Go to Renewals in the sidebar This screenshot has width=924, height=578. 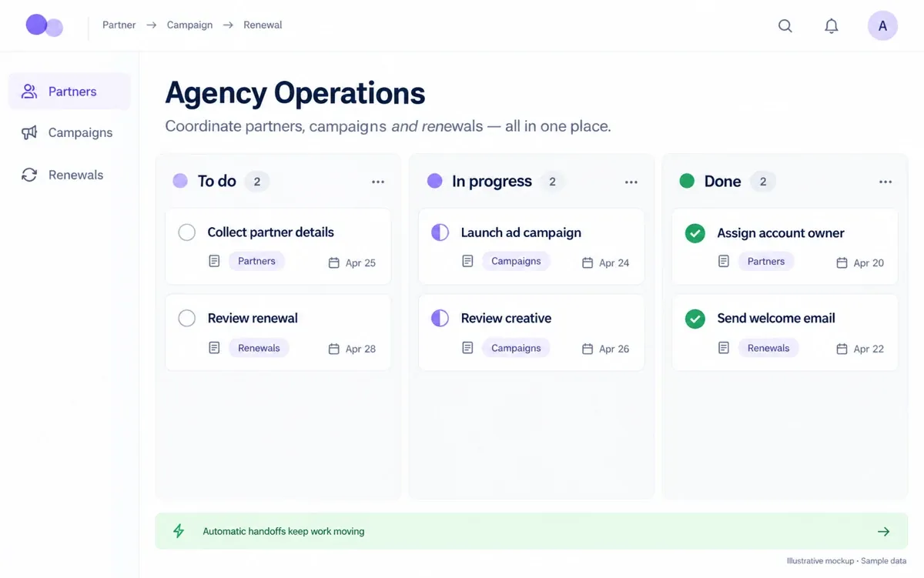tap(69, 175)
